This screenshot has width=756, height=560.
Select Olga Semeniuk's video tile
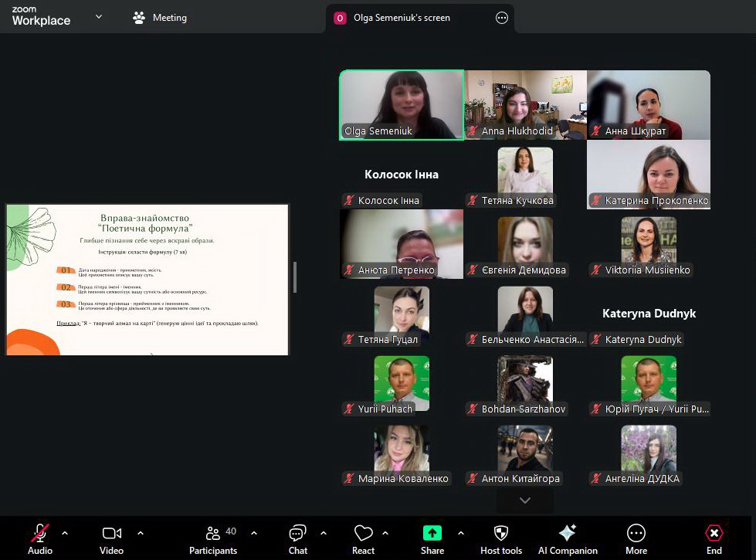402,105
